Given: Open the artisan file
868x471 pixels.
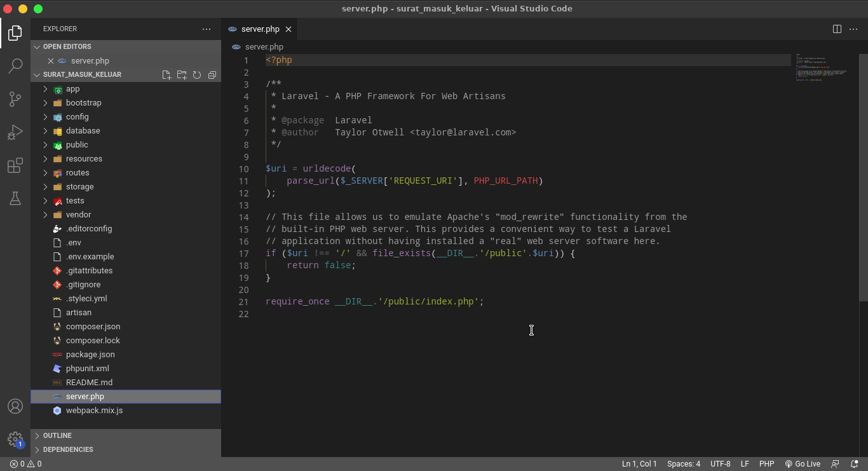Looking at the screenshot, I should coord(126,313).
